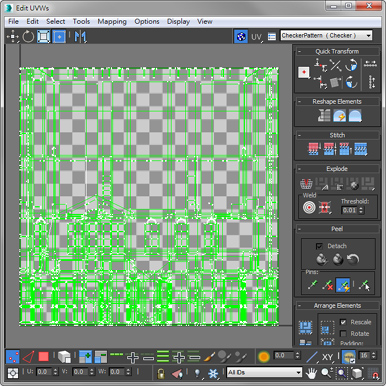
Task: Toggle the Rescale checkbox
Action: 343,322
